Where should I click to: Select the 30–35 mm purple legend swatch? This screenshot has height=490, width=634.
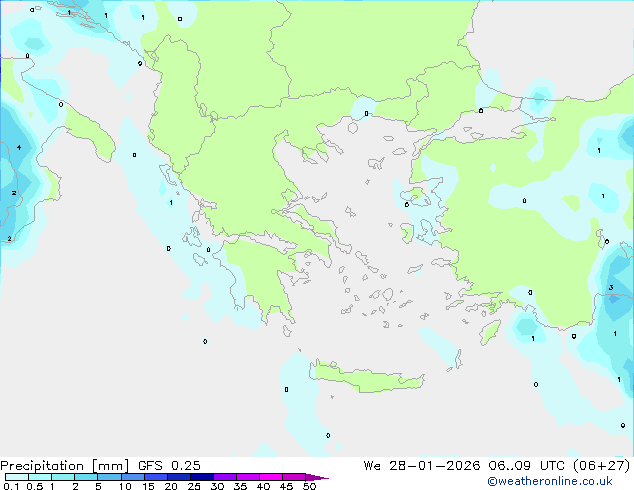pyautogui.click(x=224, y=477)
